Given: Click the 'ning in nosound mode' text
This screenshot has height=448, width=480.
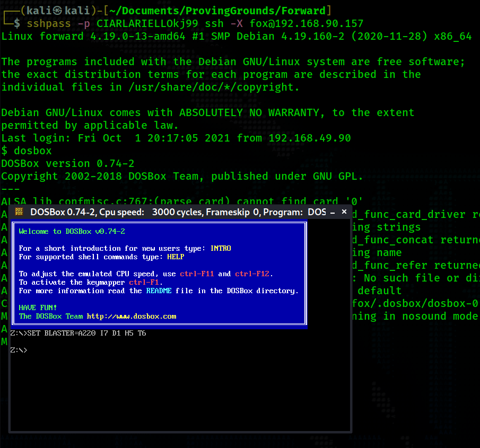Looking at the screenshot, I should point(415,317).
